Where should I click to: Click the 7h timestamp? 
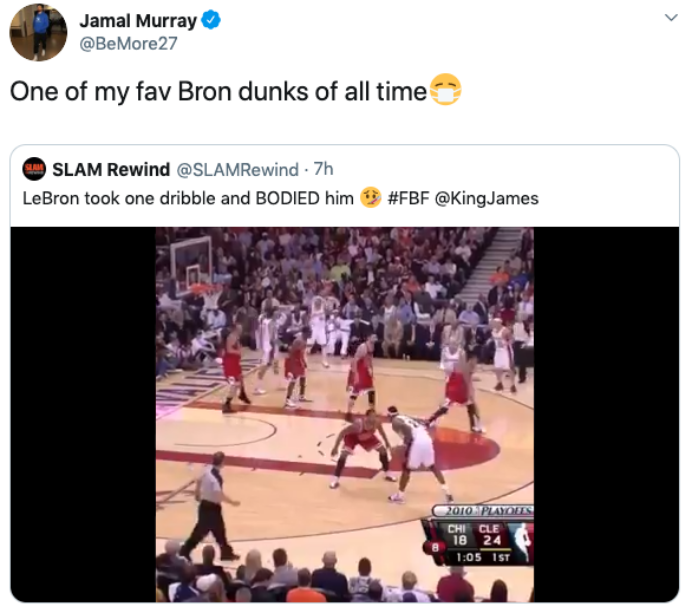(x=323, y=169)
